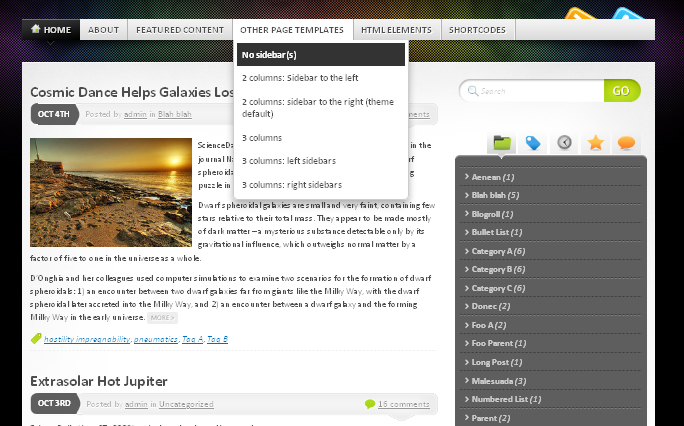Open the Featured Content menu
This screenshot has height=426, width=684.
click(180, 30)
